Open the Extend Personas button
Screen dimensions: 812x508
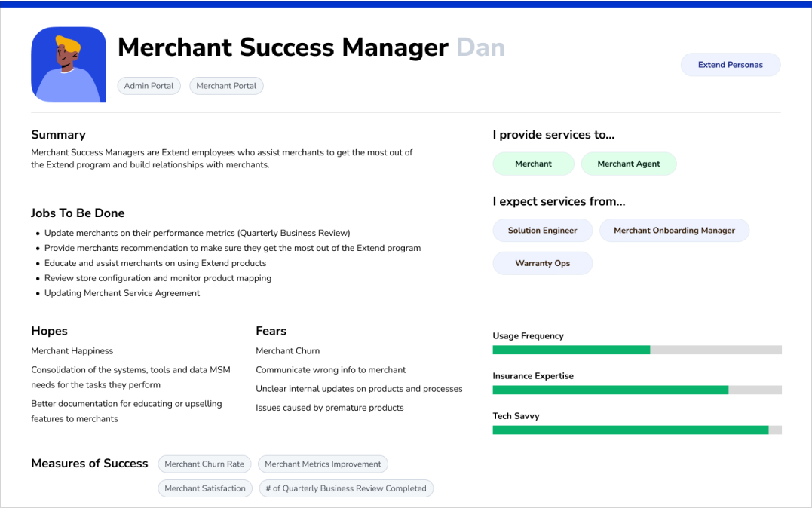pos(730,65)
